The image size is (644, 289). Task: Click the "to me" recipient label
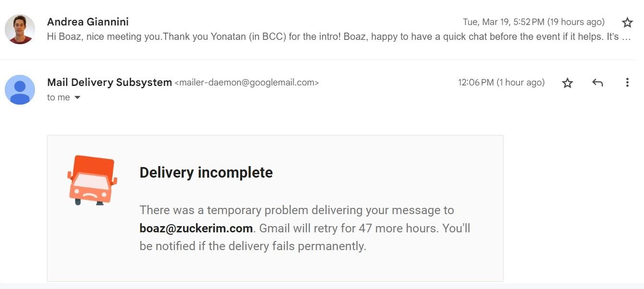click(x=59, y=97)
